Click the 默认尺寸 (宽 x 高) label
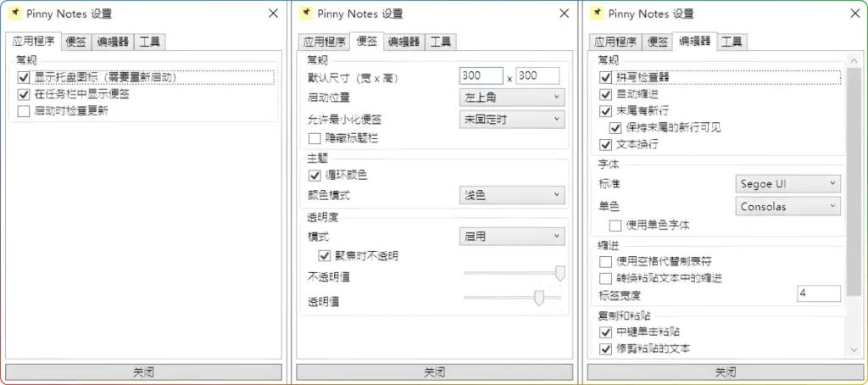The width and height of the screenshot is (868, 385). click(353, 77)
